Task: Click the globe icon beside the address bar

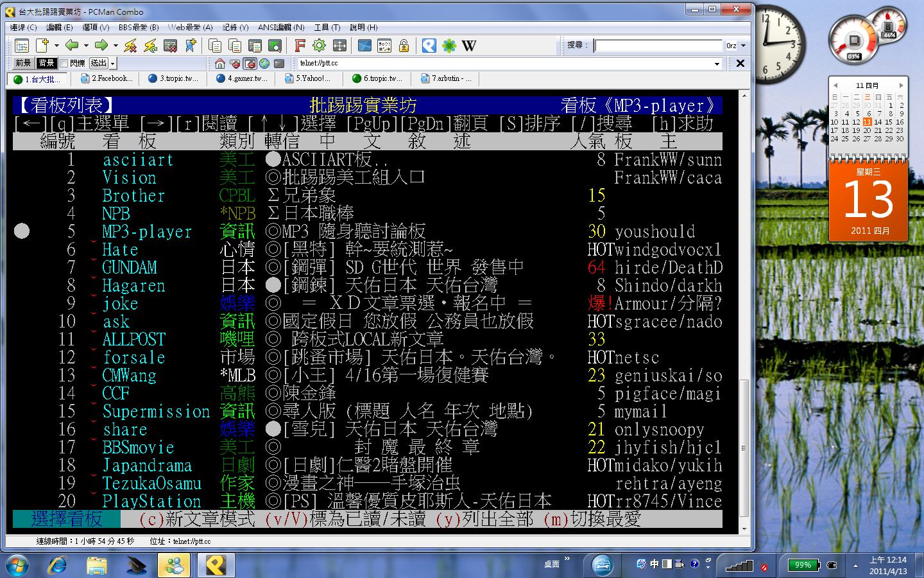Action: (x=264, y=64)
